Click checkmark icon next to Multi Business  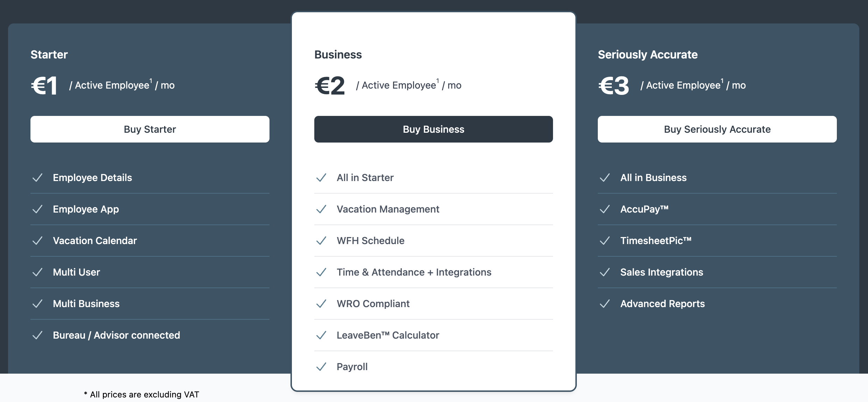coord(37,304)
